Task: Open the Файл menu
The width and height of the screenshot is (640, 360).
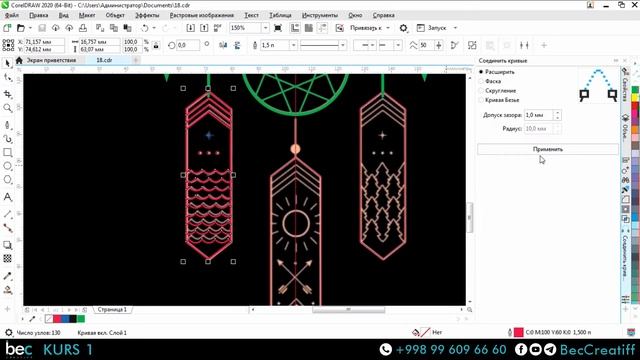Action: click(x=12, y=15)
